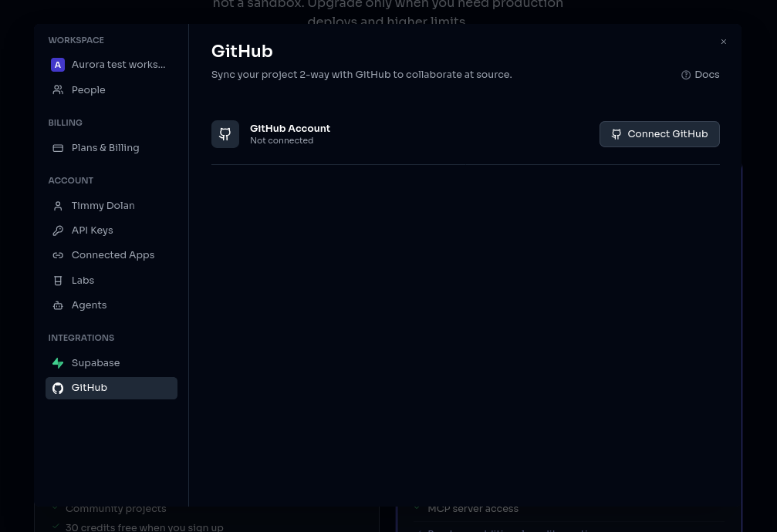Click the GitHub Account square icon
Image resolution: width=777 pixels, height=532 pixels.
click(x=225, y=134)
